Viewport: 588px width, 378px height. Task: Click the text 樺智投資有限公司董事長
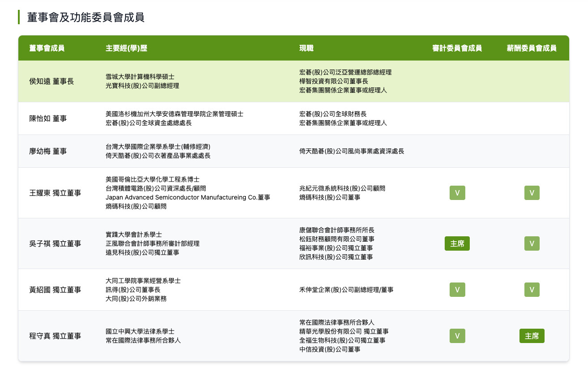[x=334, y=81]
